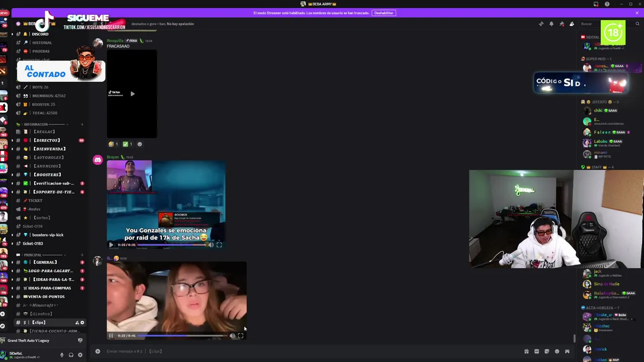Create channel in PRINCIPAL category
This screenshot has width=644, height=362.
point(82,255)
